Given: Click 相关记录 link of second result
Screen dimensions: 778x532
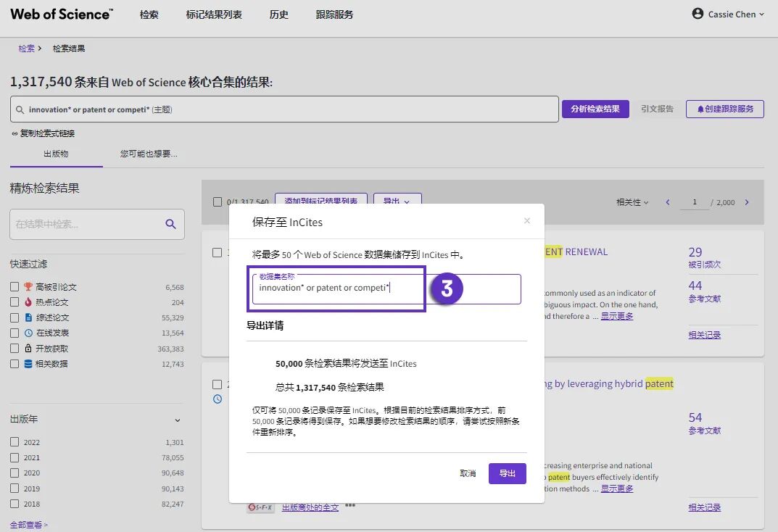Looking at the screenshot, I should point(705,507).
